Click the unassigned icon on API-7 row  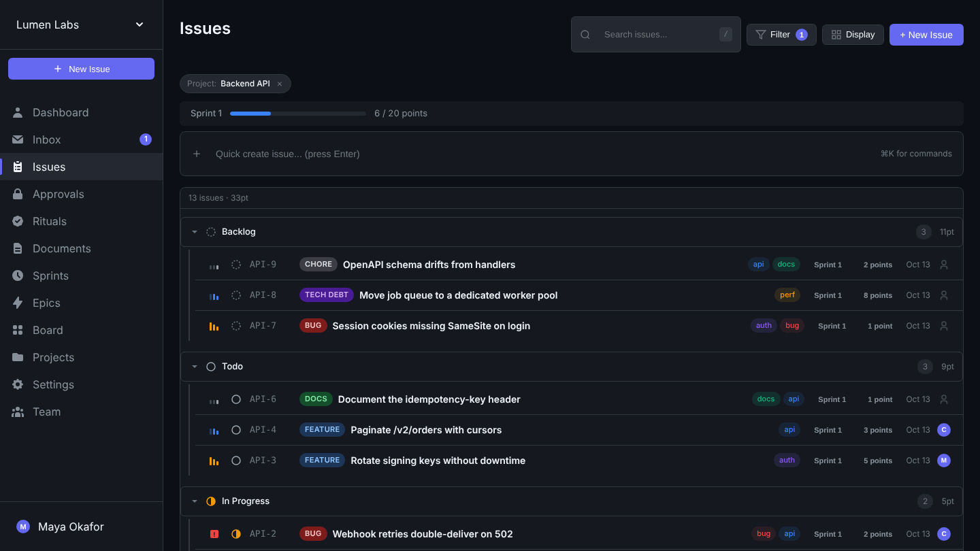944,326
